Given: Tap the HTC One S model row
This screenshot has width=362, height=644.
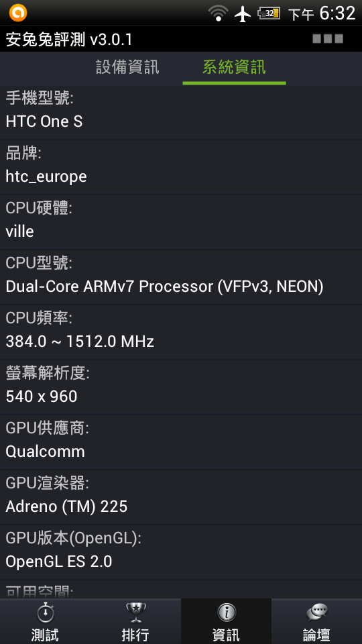Looking at the screenshot, I should (x=181, y=112).
